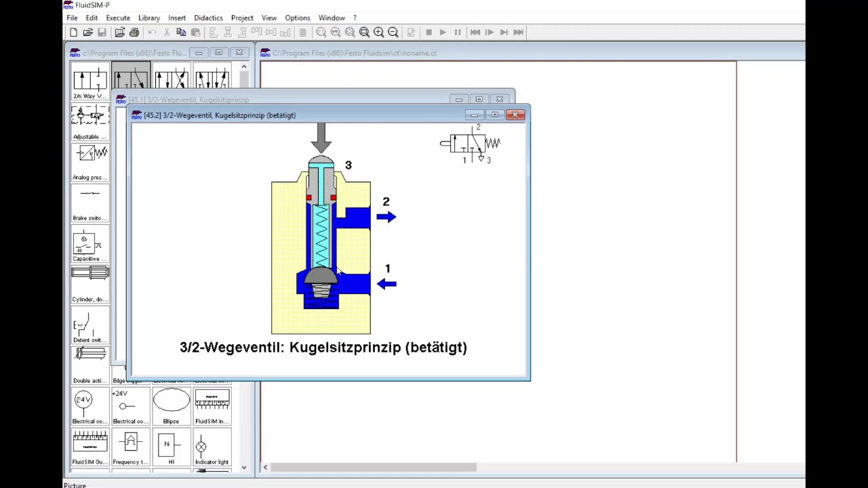The width and height of the screenshot is (868, 488).
Task: Open the File menu
Action: [72, 18]
